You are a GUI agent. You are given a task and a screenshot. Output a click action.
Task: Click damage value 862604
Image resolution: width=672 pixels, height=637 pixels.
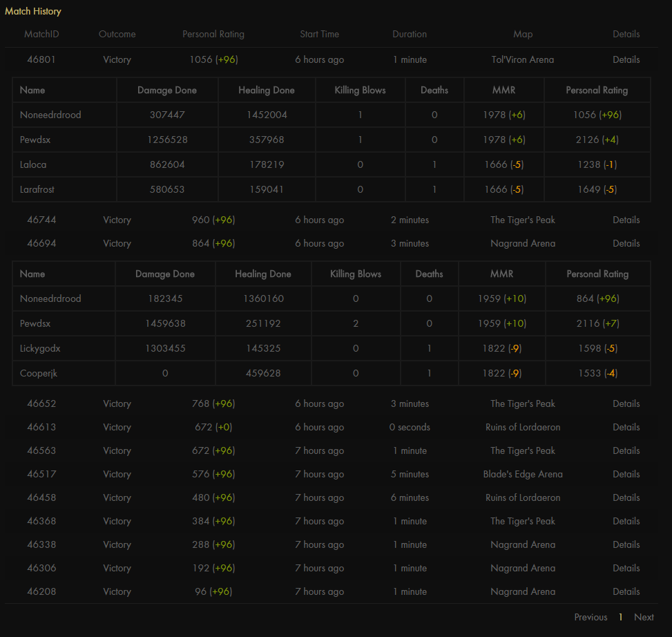tap(167, 164)
